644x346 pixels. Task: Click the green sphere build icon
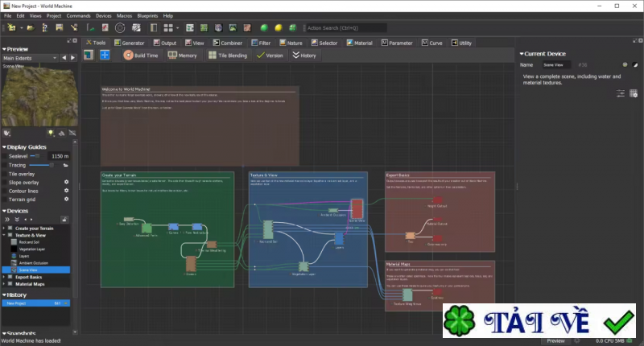coord(263,27)
